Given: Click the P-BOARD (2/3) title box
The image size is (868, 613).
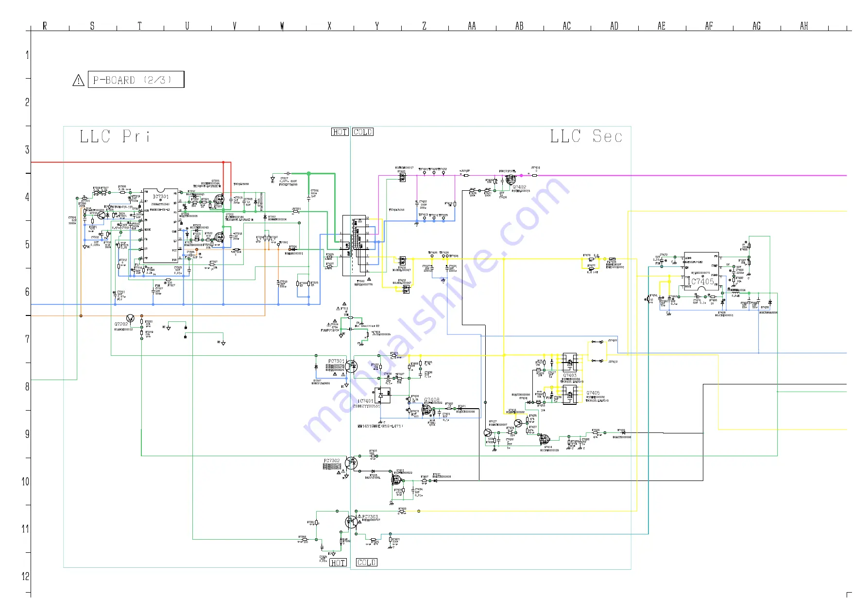Looking at the screenshot, I should (x=136, y=80).
